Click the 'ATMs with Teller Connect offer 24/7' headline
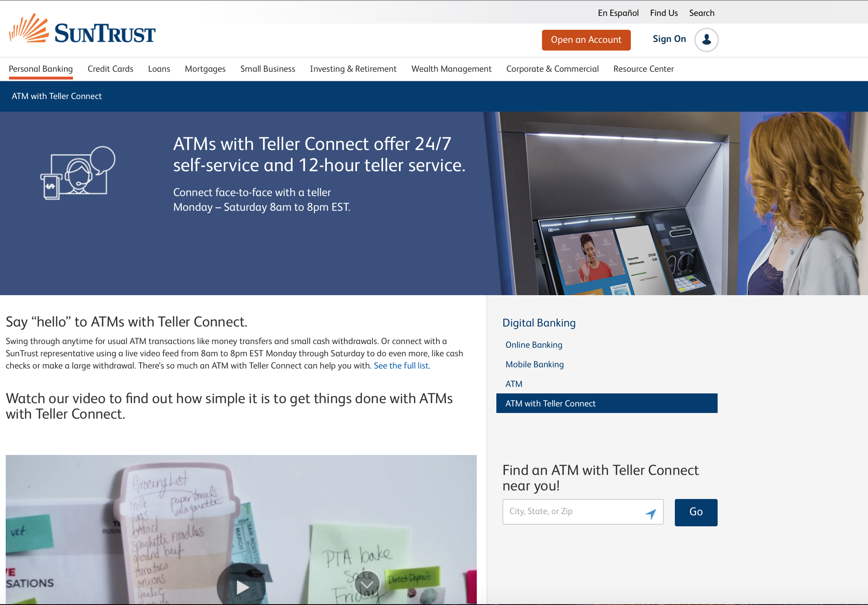The width and height of the screenshot is (868, 605). (x=319, y=155)
